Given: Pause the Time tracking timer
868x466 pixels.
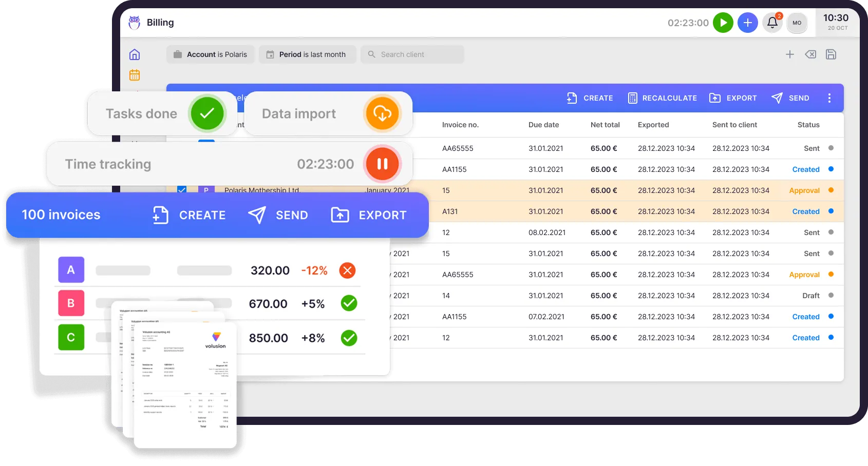Looking at the screenshot, I should pos(382,164).
